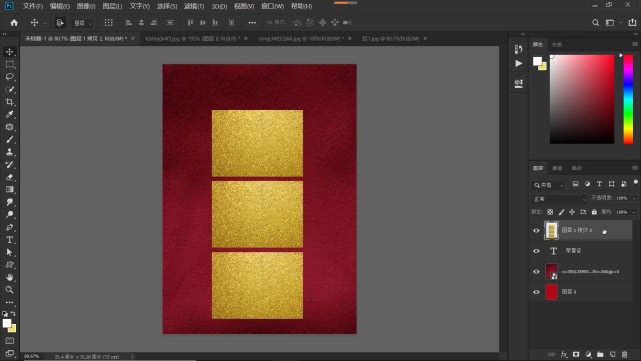Open the 窗口(W) menu
The image size is (641, 361).
272,6
